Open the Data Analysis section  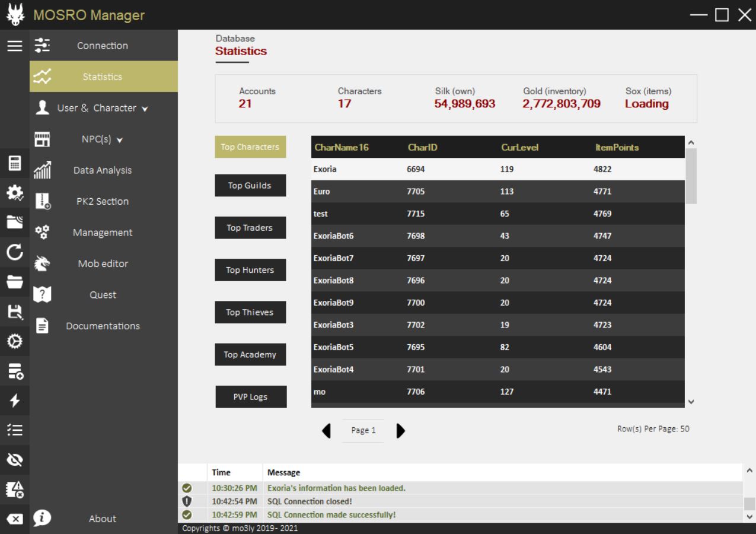click(103, 170)
